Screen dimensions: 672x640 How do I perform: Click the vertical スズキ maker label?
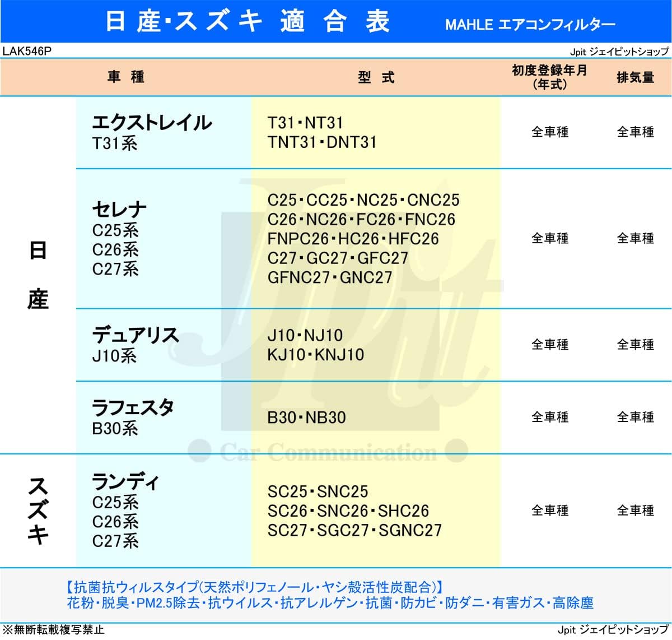(x=38, y=510)
